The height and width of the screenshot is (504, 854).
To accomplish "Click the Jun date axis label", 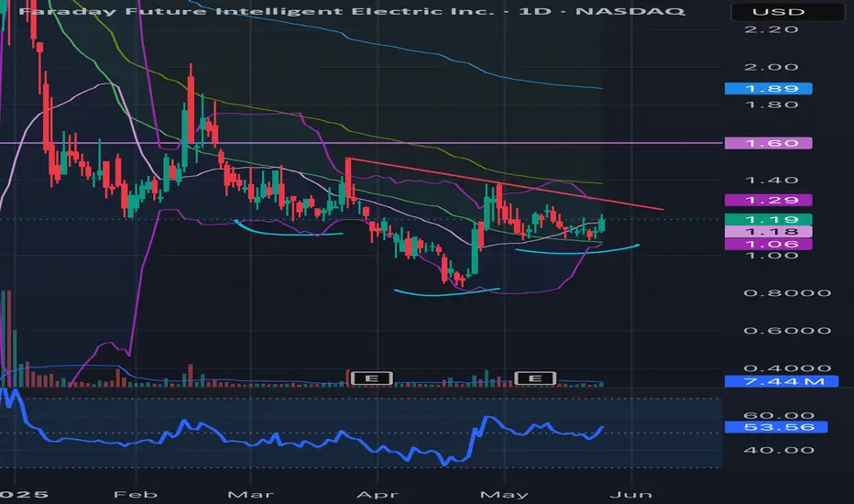I will click(630, 494).
